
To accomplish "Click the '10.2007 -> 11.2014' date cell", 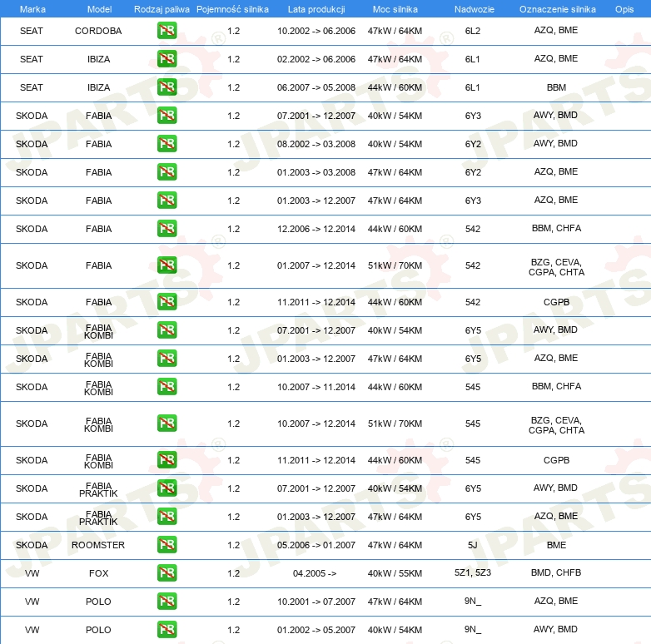I will click(316, 387).
